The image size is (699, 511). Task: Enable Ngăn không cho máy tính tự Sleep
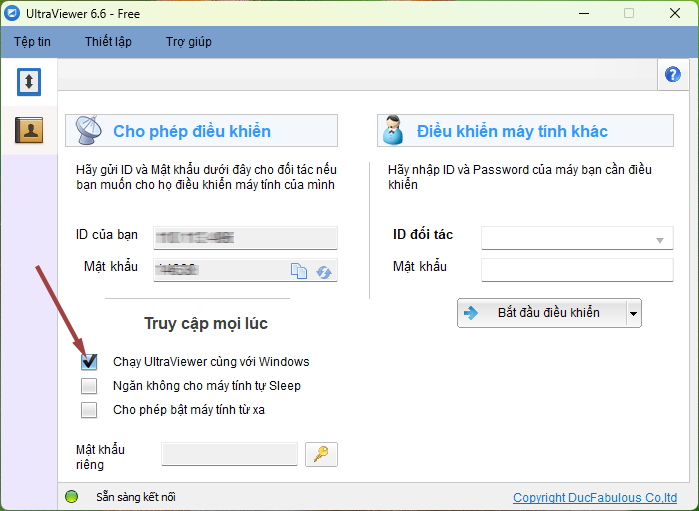[90, 385]
